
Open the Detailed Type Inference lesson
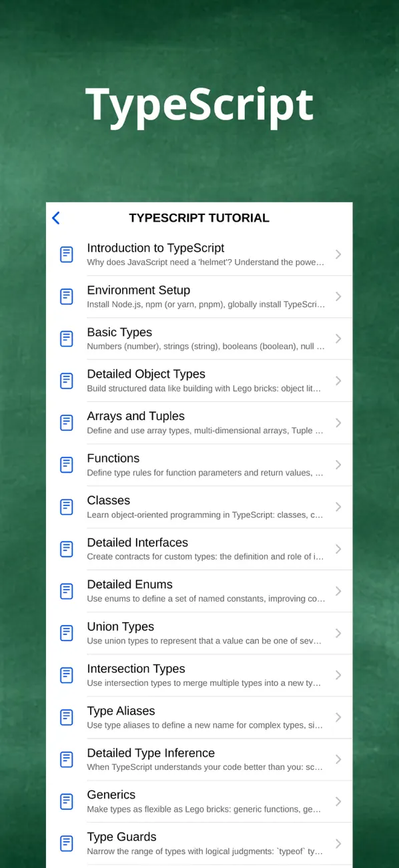pyautogui.click(x=199, y=759)
